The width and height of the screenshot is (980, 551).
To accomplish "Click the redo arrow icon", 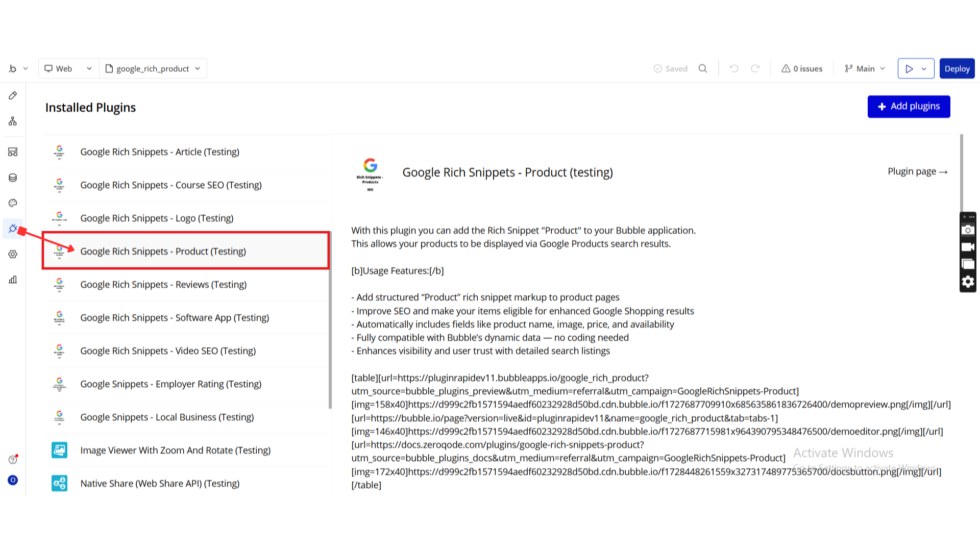I will pos(755,68).
